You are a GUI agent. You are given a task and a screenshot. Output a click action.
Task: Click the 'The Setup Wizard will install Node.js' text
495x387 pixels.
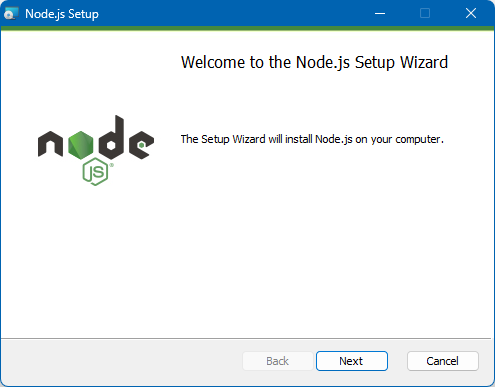266,139
